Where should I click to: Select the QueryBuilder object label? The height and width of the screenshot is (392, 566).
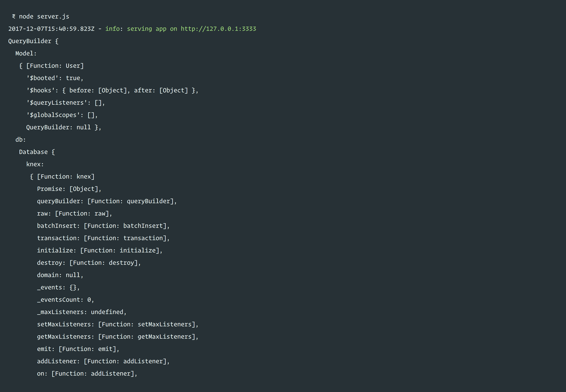click(x=30, y=41)
